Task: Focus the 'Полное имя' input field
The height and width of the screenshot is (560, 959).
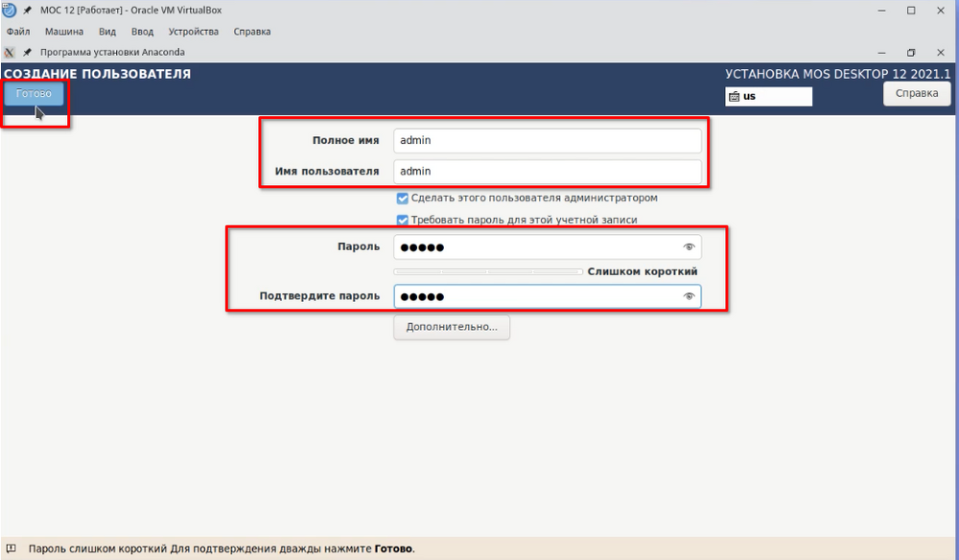Action: click(x=547, y=140)
